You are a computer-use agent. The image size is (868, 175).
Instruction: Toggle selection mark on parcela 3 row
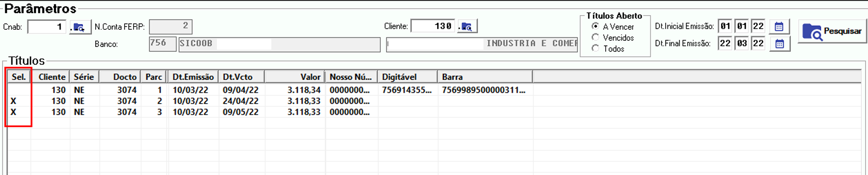[19, 112]
